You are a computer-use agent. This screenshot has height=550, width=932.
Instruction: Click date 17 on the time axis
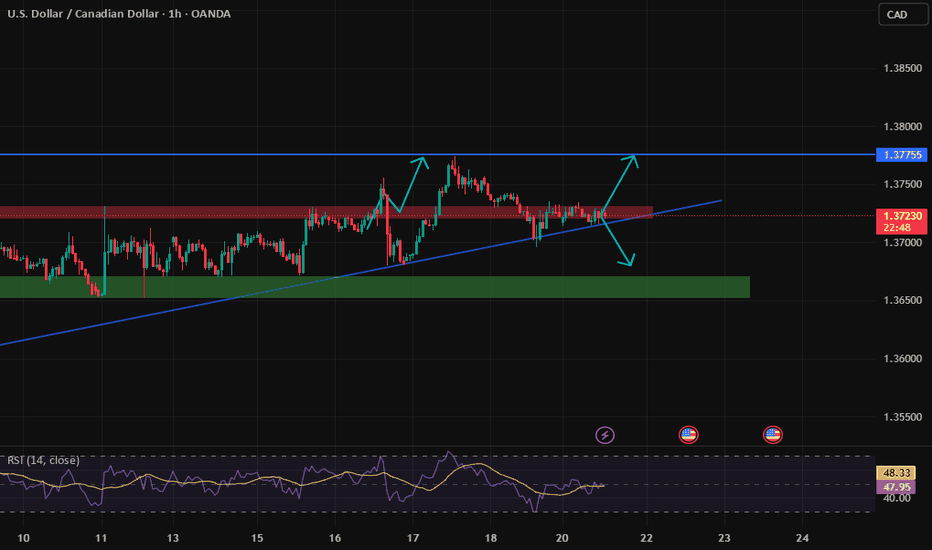(413, 538)
